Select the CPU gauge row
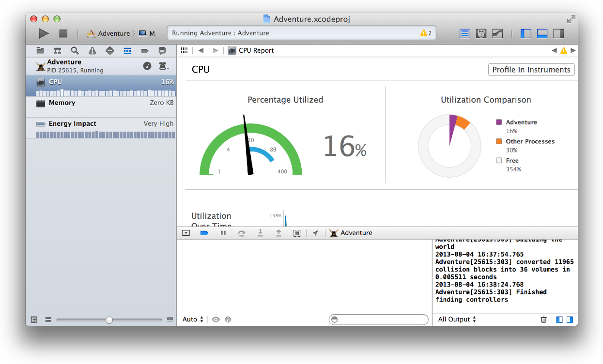 click(101, 86)
